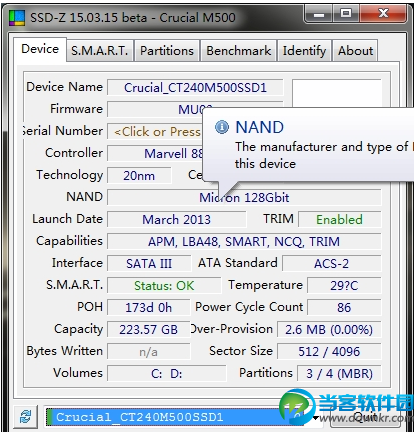Click the Bytes Written n/a field
This screenshot has width=415, height=432.
click(x=149, y=352)
